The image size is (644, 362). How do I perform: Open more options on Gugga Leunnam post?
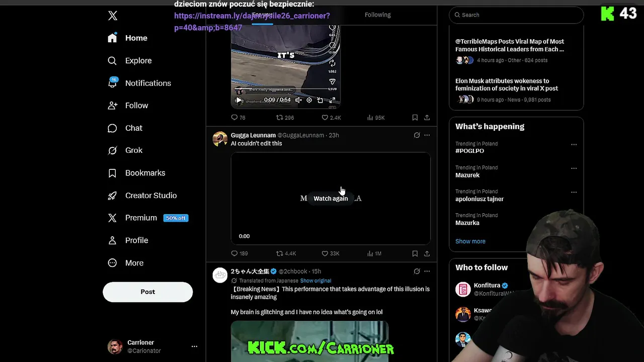(427, 135)
